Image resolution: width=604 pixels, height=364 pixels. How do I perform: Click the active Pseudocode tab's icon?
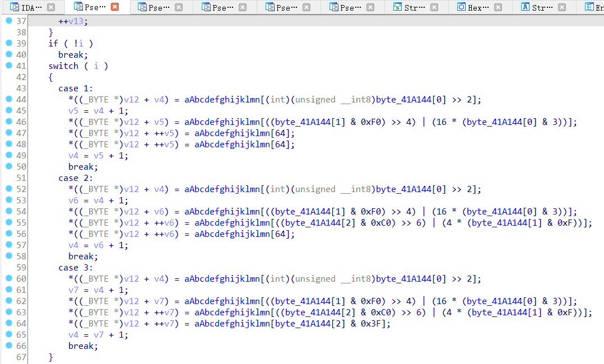(78, 7)
